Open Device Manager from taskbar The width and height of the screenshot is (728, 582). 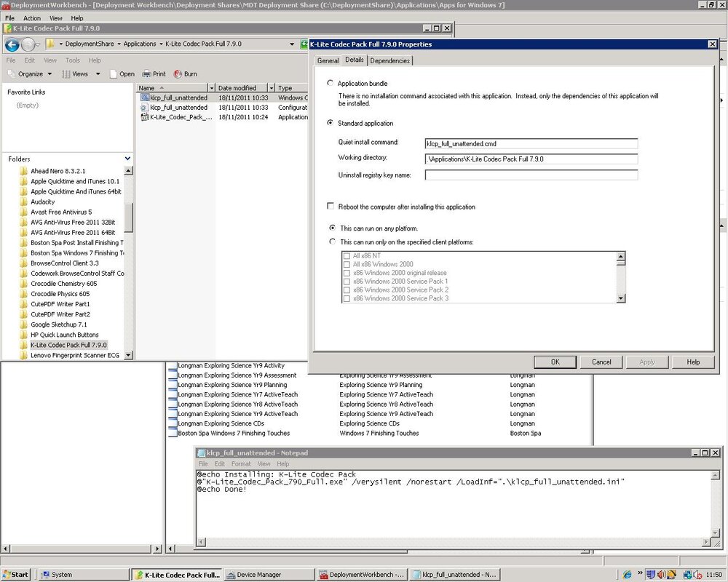point(269,575)
